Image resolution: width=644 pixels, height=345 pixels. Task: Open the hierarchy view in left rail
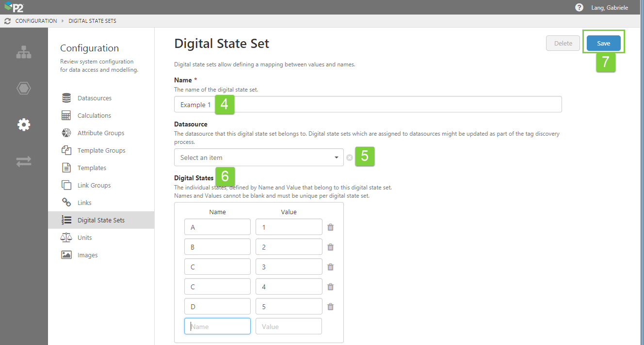click(x=24, y=52)
